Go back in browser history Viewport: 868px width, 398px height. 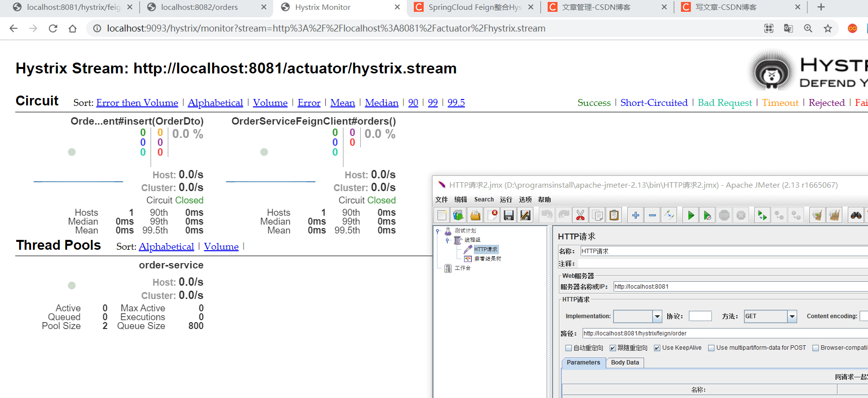[14, 29]
